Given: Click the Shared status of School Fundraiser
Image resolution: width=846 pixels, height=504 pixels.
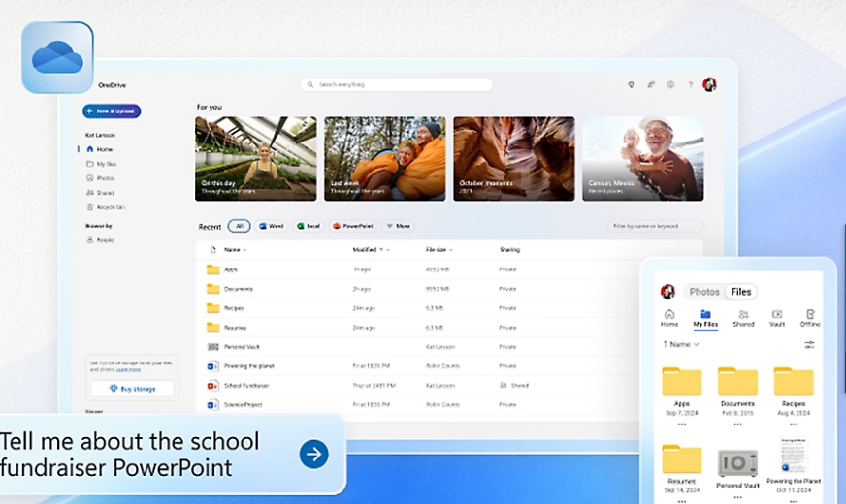Looking at the screenshot, I should (x=514, y=386).
